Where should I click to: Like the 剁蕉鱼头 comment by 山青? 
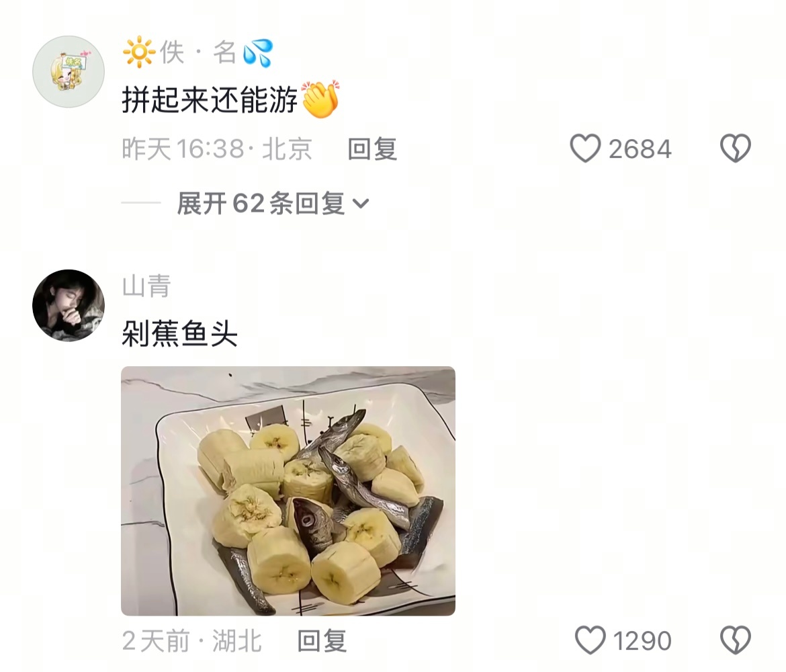coord(590,640)
